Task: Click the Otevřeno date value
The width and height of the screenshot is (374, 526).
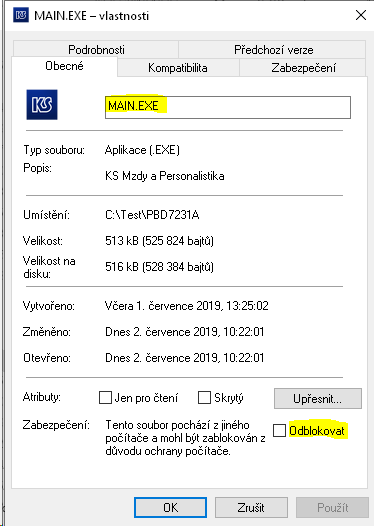Action: (x=184, y=358)
